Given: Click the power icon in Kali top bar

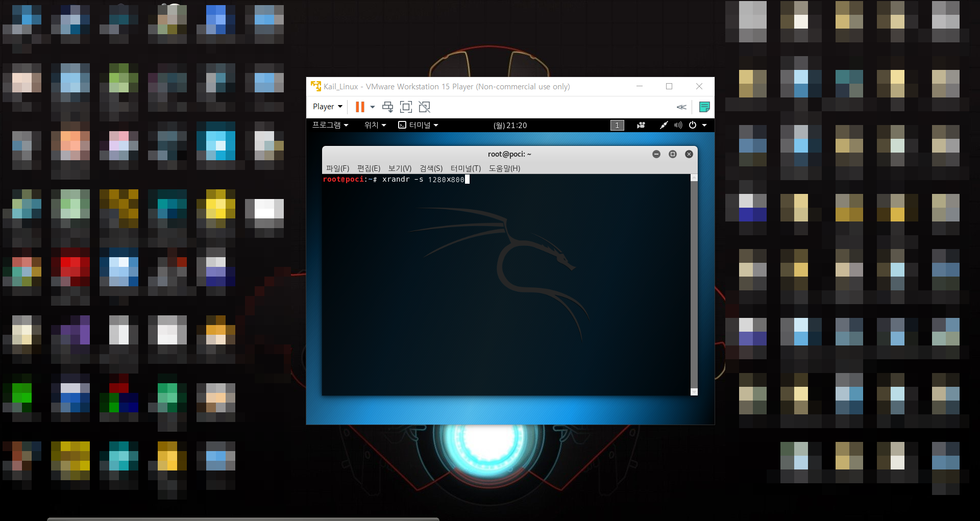Looking at the screenshot, I should (693, 125).
